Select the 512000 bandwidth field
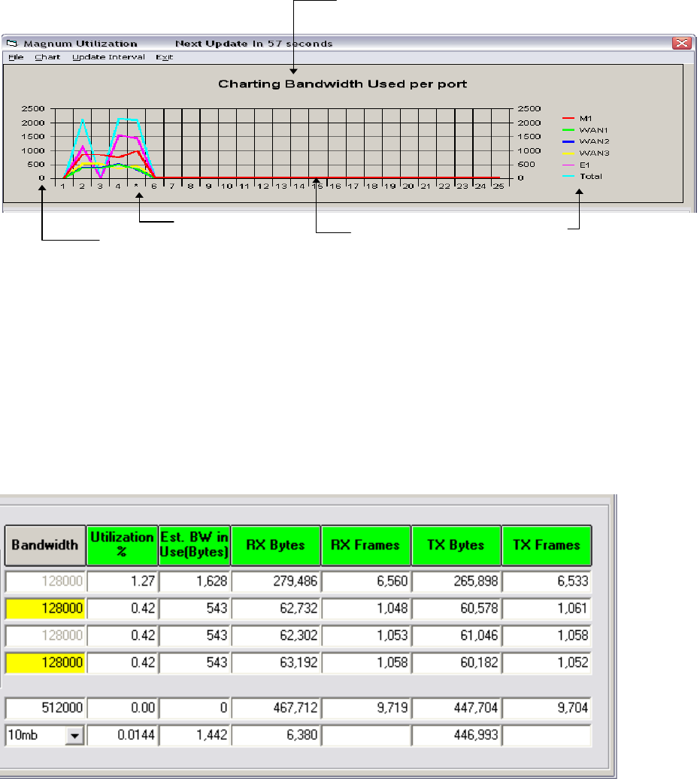 click(x=45, y=707)
